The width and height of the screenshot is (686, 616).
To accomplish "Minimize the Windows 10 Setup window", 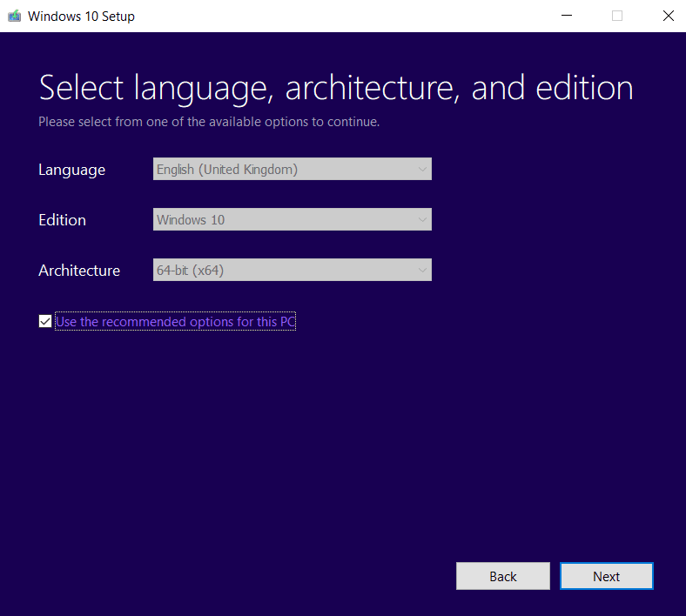I will [567, 16].
